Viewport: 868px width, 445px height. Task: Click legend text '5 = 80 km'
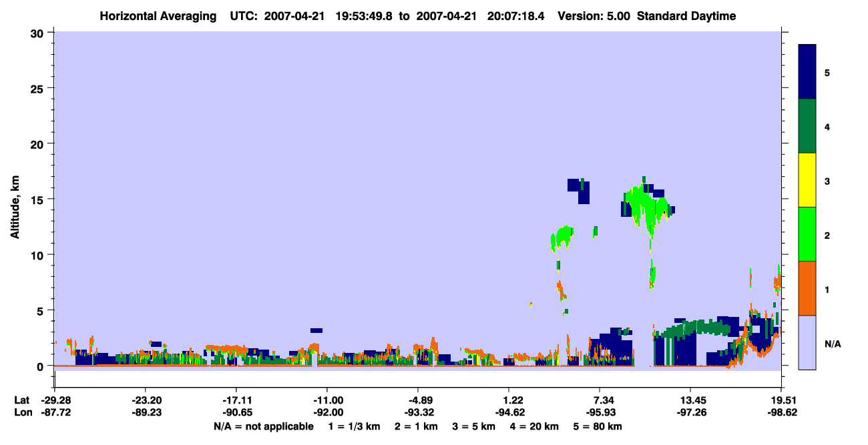point(599,426)
